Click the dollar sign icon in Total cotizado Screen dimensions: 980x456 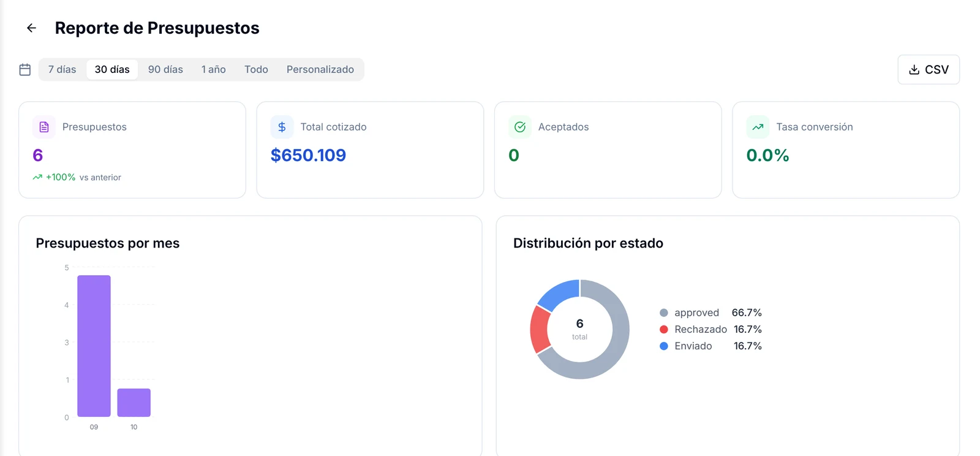pyautogui.click(x=282, y=127)
